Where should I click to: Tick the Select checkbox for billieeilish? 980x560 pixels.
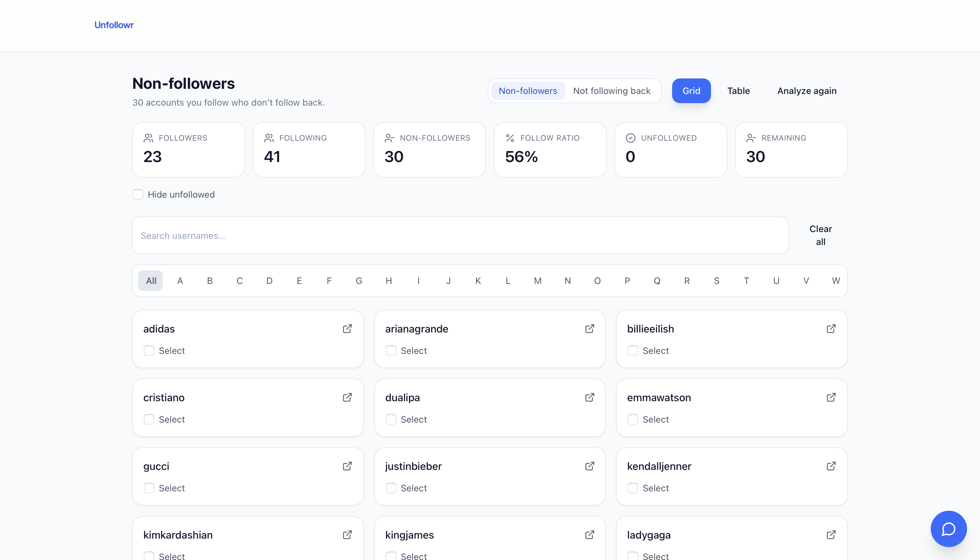(633, 351)
